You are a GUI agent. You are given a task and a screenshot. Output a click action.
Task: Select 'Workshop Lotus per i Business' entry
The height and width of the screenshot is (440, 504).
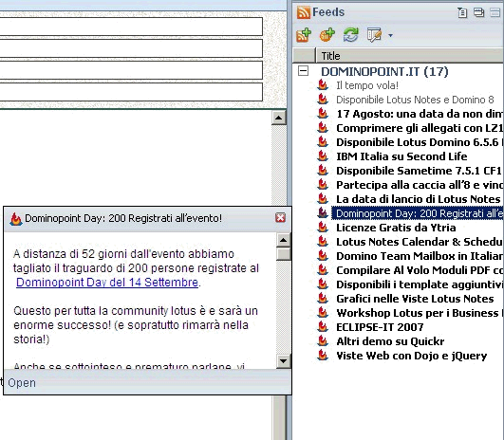point(420,313)
